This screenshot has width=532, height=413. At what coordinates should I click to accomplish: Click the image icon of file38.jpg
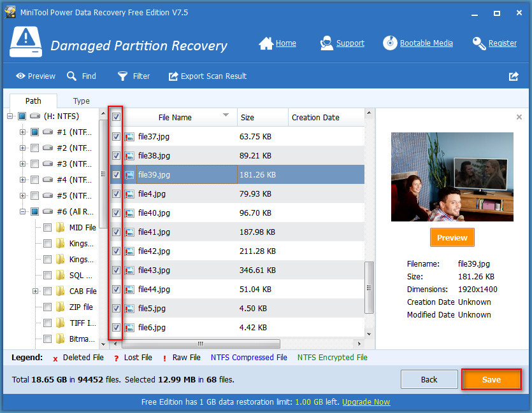point(129,156)
